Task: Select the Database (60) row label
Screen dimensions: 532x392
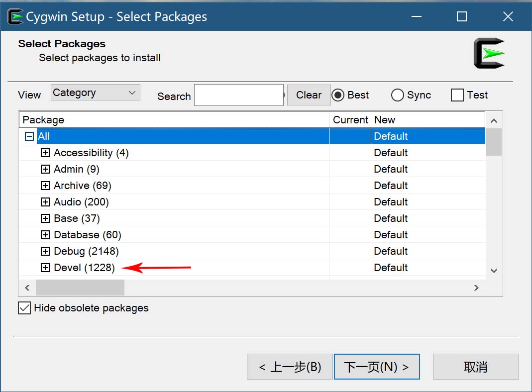Action: click(88, 235)
